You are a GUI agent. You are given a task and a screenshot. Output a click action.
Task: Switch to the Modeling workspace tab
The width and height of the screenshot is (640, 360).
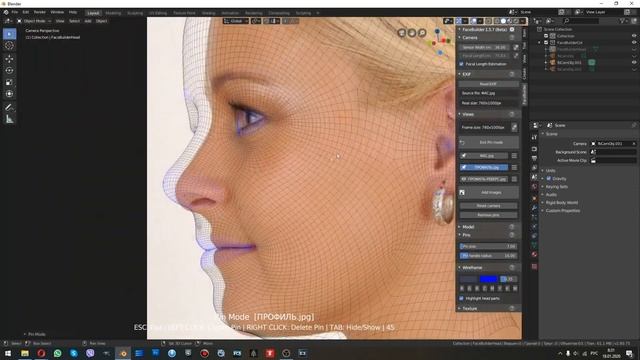[113, 13]
